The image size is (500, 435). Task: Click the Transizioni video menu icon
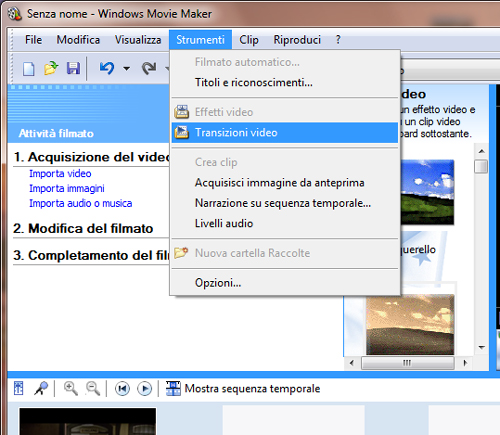(x=182, y=132)
